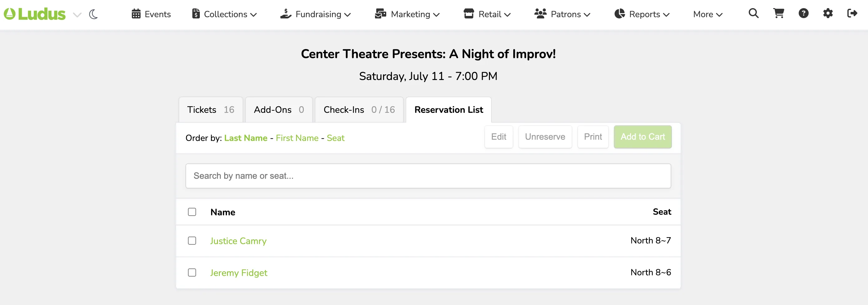Viewport: 868px width, 305px height.
Task: Open Jeremy Fidget patron link
Action: click(x=239, y=272)
